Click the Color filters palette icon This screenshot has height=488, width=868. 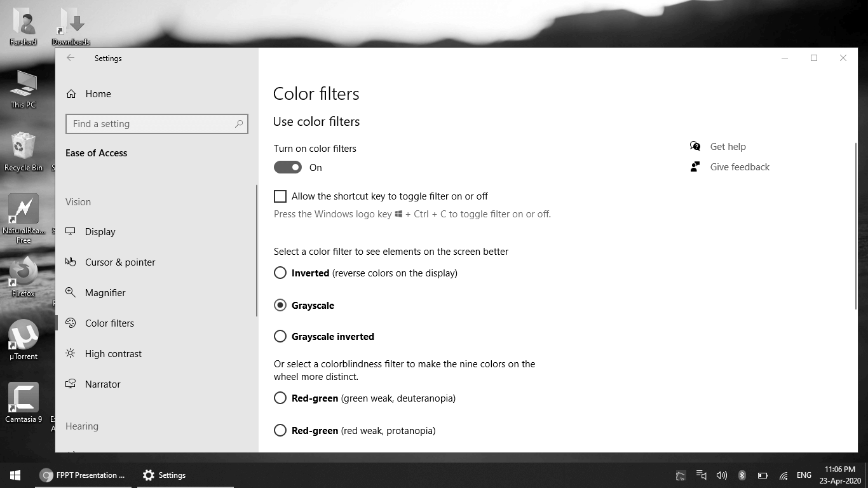71,323
